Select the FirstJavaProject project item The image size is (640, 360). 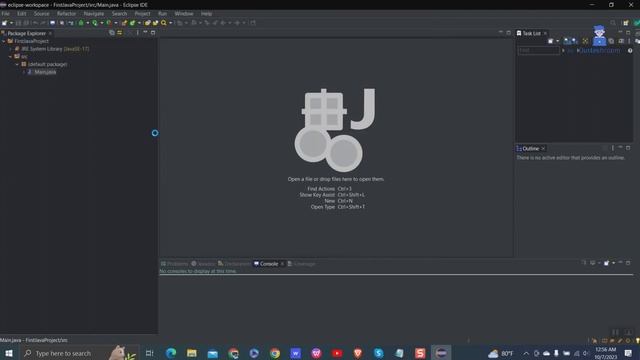31,41
